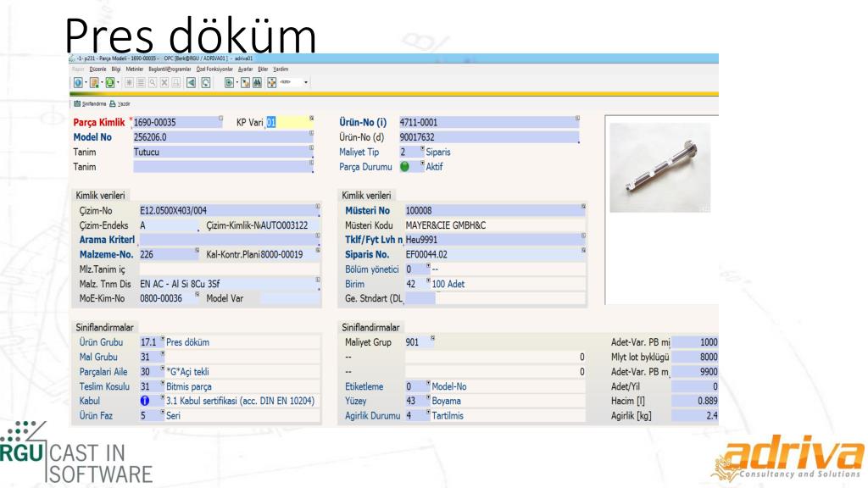Image resolution: width=868 pixels, height=488 pixels.
Task: Click the Ürün-No (i) field 4711-0001
Action: coord(489,122)
